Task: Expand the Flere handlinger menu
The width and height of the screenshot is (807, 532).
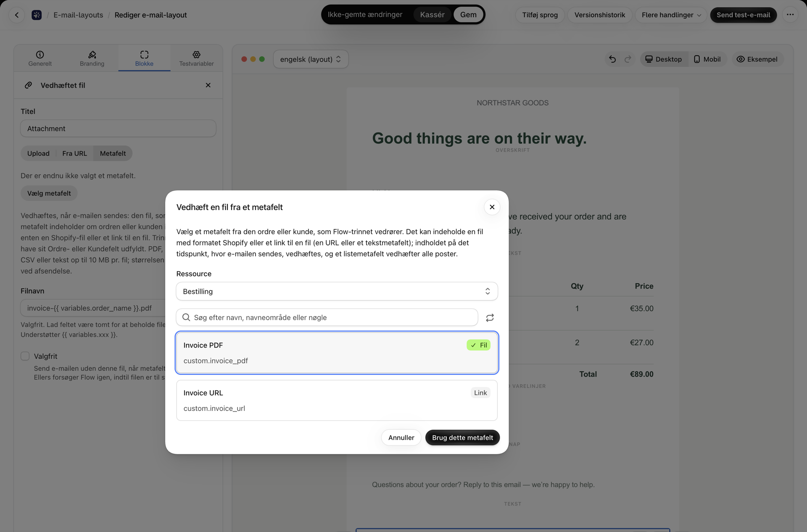Action: click(x=671, y=15)
